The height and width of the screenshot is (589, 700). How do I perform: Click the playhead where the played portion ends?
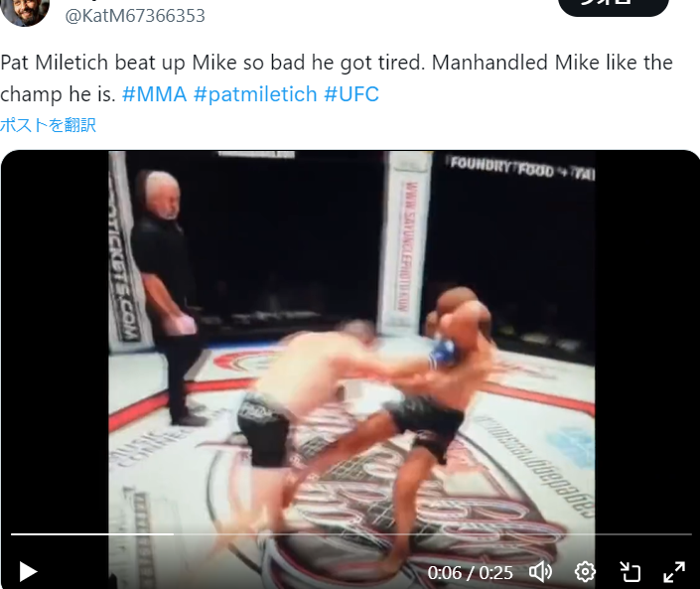(x=173, y=534)
